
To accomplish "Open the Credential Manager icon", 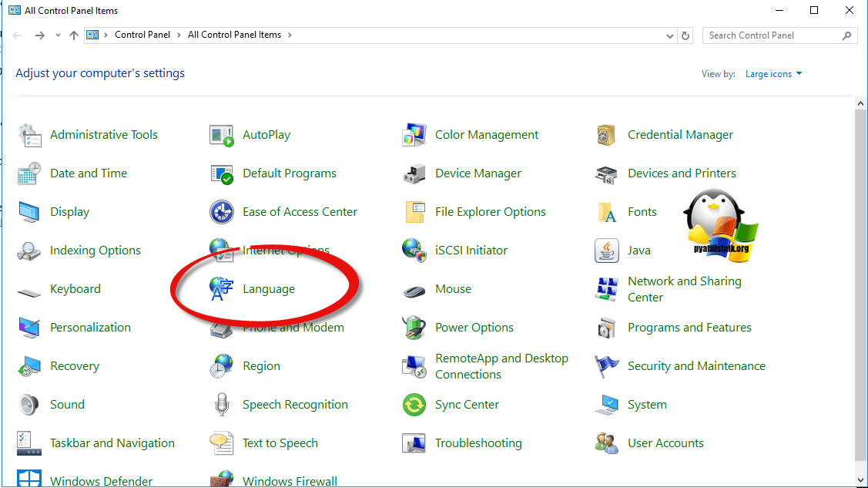I will (x=607, y=135).
